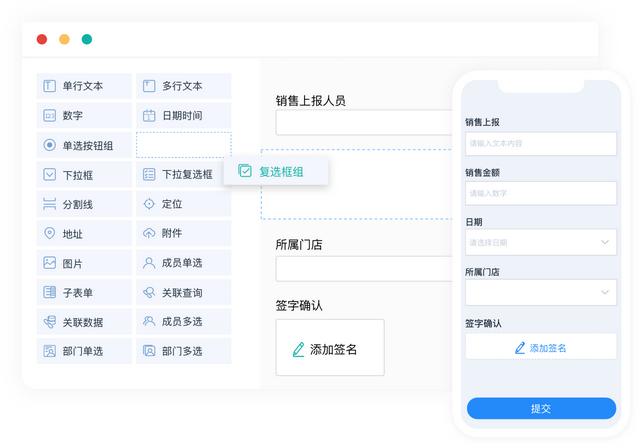640x448 pixels.
Task: Select the 成员单选 component
Action: click(184, 263)
